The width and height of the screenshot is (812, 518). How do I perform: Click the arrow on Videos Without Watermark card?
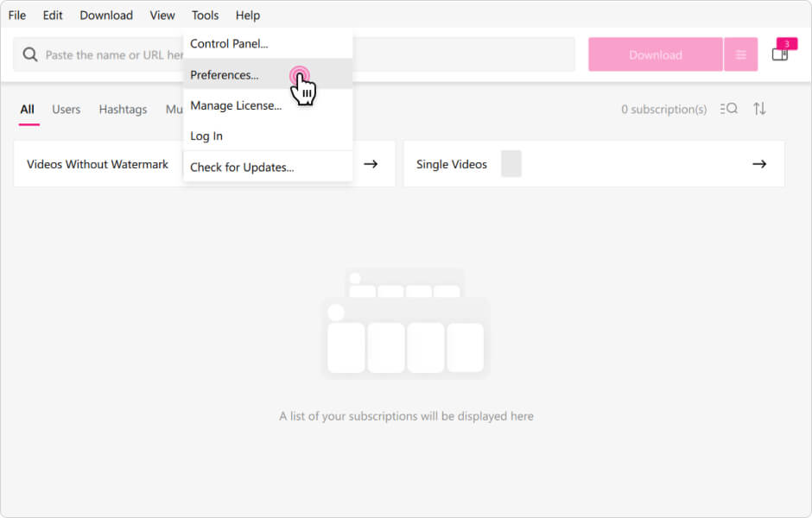[x=371, y=164]
